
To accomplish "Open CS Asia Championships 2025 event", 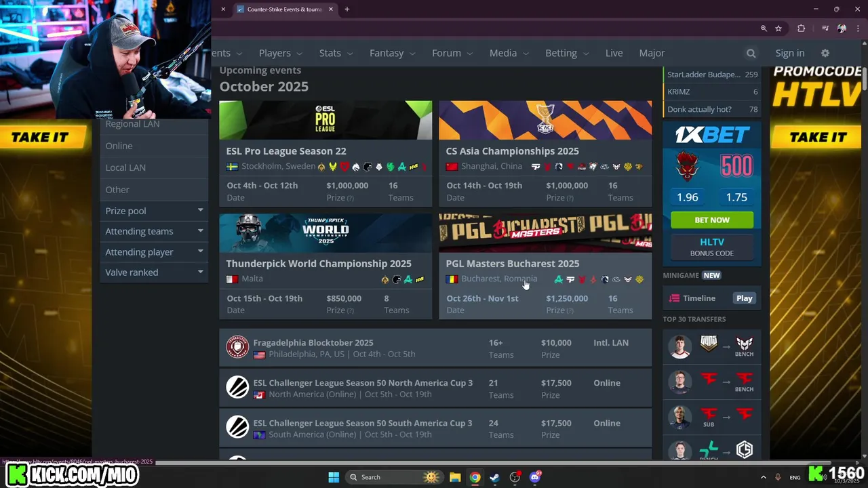I will pyautogui.click(x=513, y=151).
